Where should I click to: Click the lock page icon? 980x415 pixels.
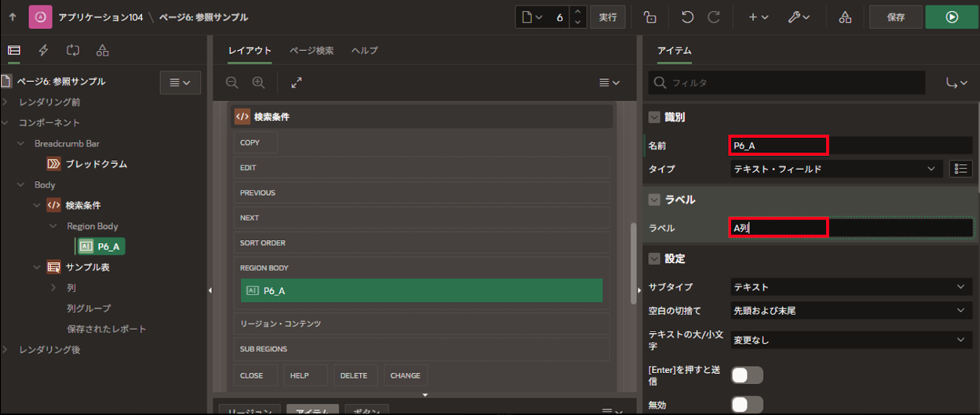649,17
